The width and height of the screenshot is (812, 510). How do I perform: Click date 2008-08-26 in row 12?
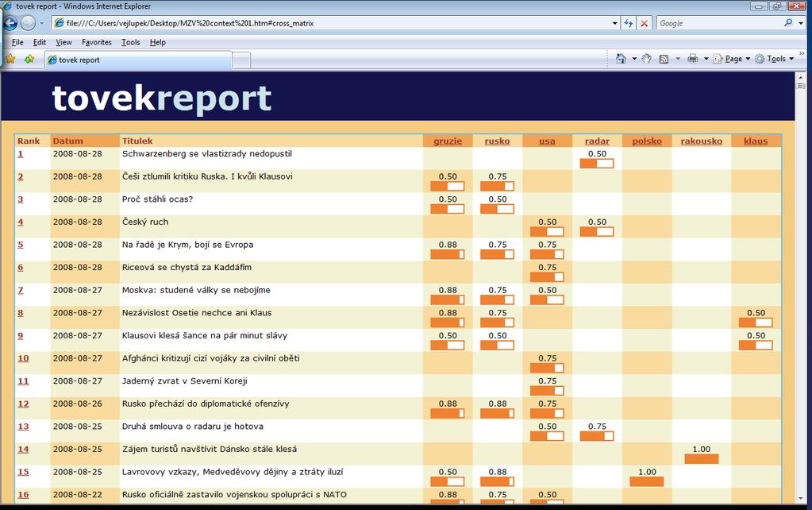point(78,404)
